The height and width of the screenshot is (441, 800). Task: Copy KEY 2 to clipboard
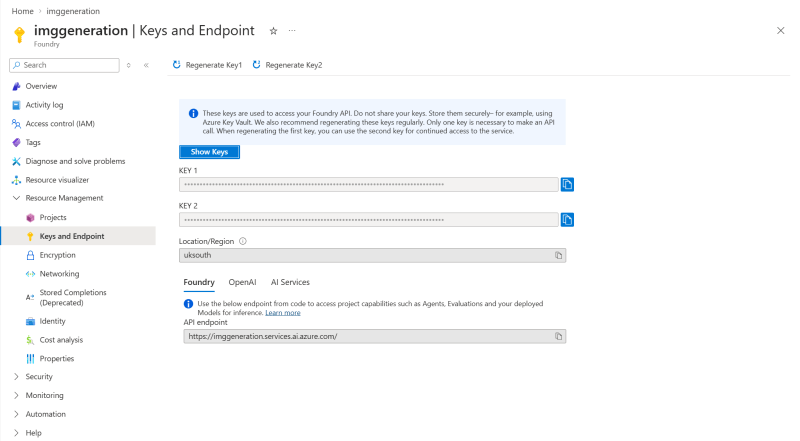coord(567,219)
